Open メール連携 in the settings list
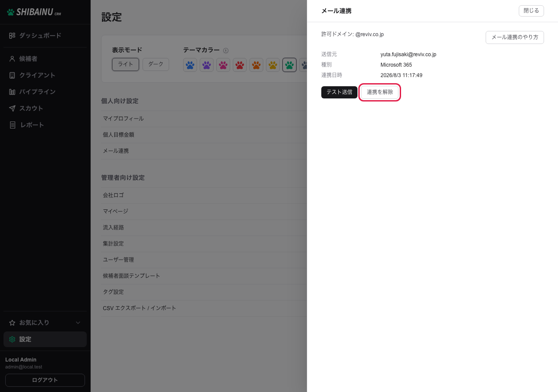 [204, 151]
